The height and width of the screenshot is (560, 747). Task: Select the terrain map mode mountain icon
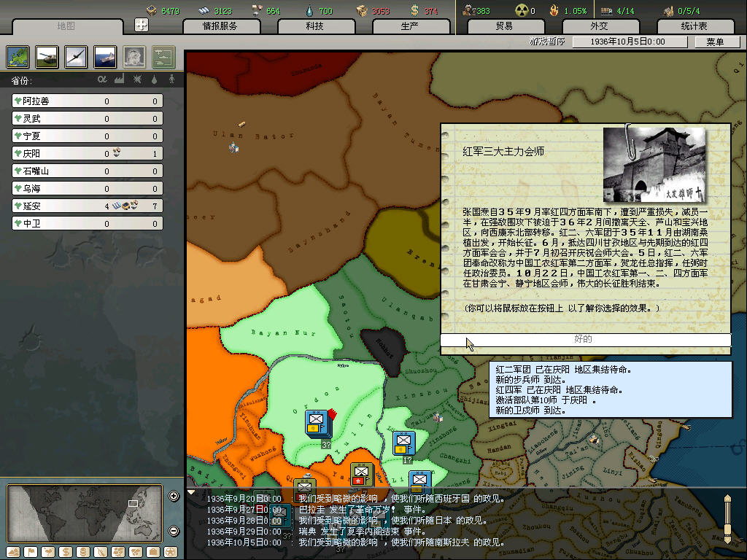[x=13, y=552]
